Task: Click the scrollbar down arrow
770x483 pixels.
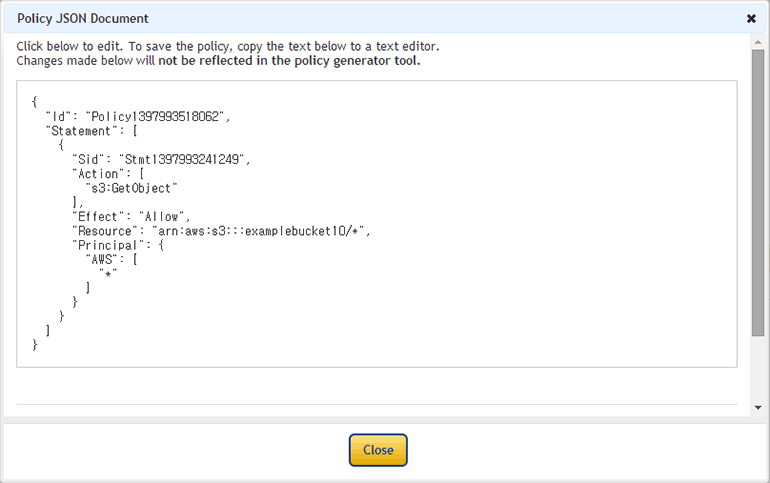Action: (758, 407)
